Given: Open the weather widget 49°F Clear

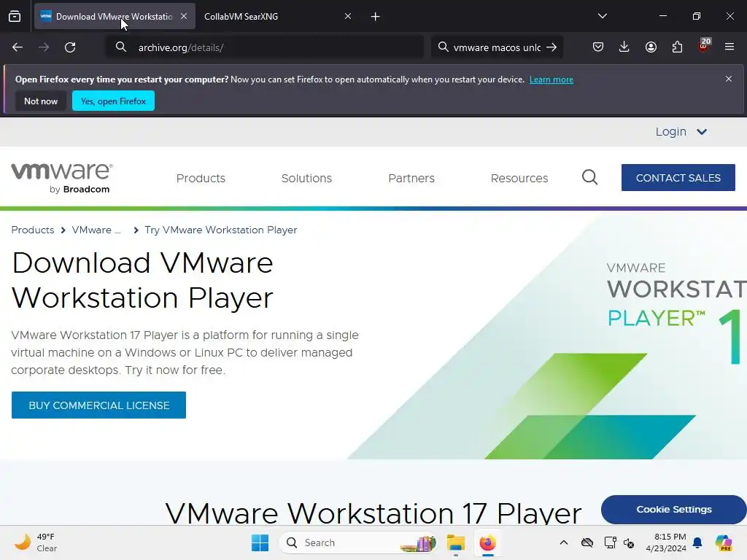Looking at the screenshot, I should click(36, 542).
